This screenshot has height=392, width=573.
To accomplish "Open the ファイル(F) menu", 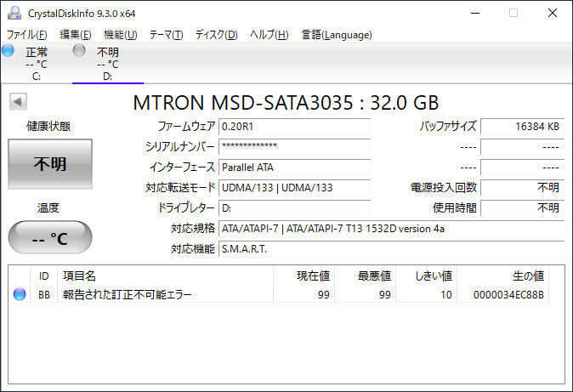I will click(27, 35).
